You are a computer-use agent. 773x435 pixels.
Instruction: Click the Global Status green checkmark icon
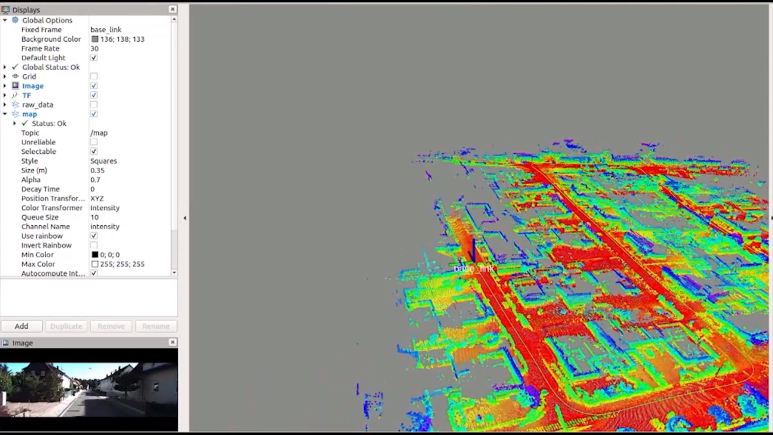click(15, 67)
